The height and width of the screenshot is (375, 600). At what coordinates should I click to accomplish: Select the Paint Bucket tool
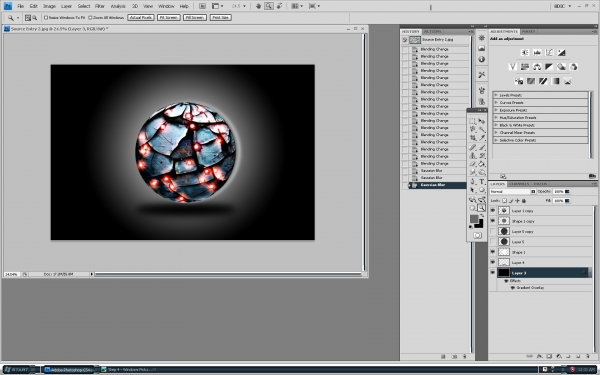tap(482, 164)
